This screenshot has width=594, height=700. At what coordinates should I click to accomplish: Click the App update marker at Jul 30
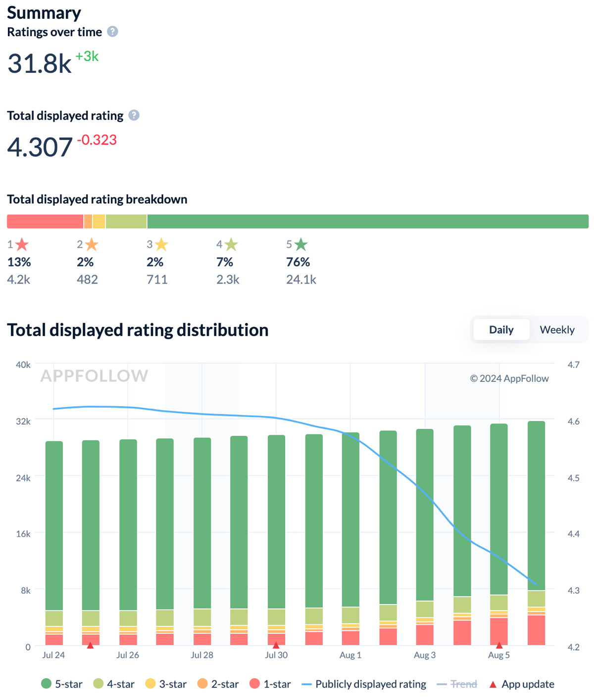[x=276, y=645]
